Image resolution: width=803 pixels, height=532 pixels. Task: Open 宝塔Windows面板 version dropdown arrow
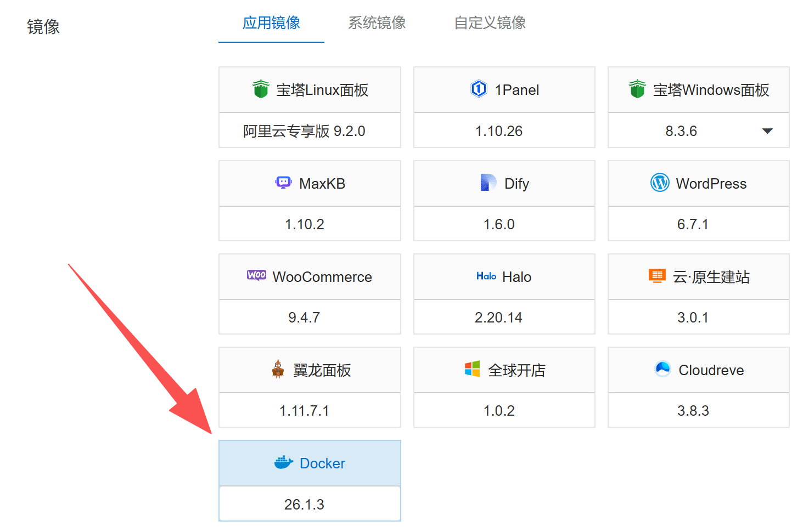(767, 131)
